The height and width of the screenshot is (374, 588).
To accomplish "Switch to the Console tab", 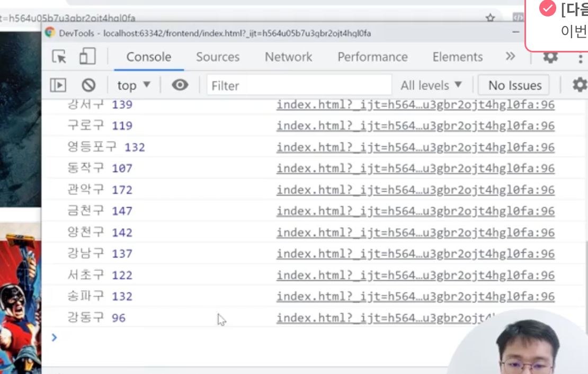I will 149,57.
